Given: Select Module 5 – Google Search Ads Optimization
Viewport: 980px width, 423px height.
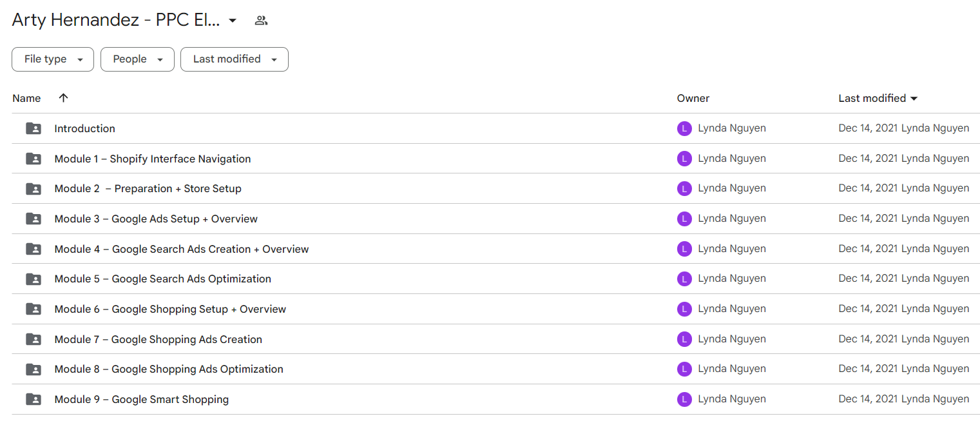Looking at the screenshot, I should pos(162,279).
